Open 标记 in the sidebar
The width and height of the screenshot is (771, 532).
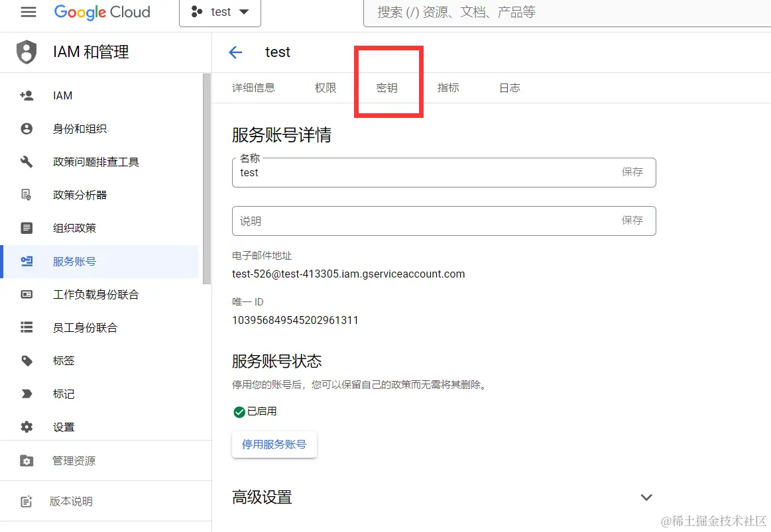point(101,394)
